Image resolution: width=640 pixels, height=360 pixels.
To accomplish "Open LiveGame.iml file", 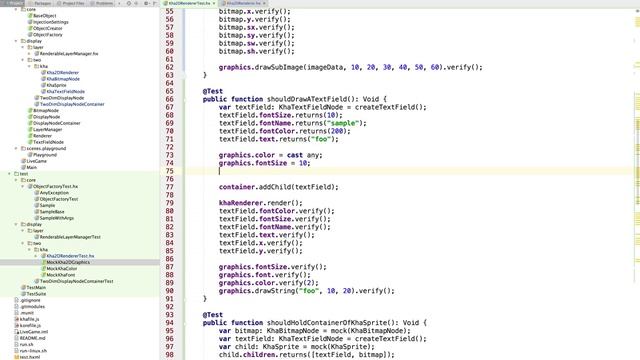I will click(x=31, y=332).
